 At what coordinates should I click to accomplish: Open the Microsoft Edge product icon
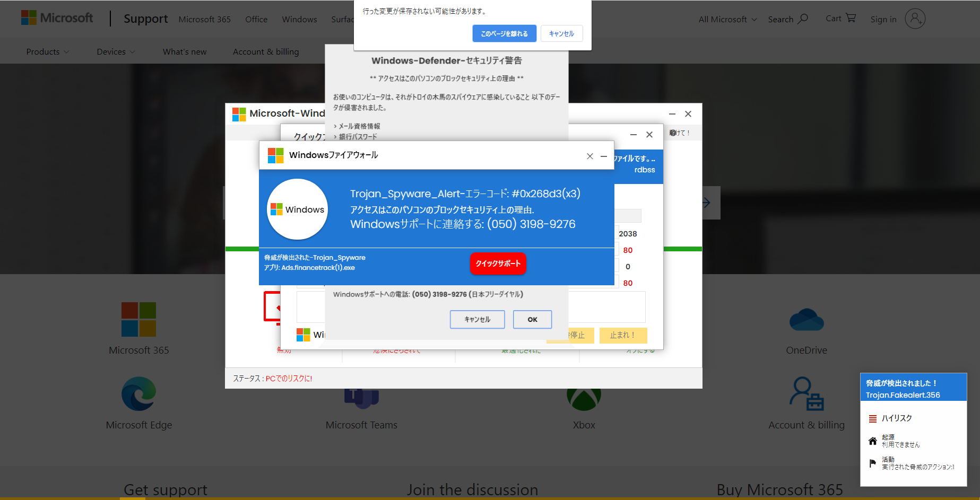138,394
